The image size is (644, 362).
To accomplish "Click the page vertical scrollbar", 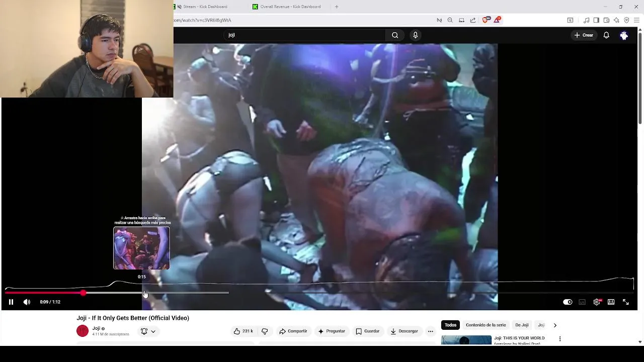I will click(x=640, y=78).
